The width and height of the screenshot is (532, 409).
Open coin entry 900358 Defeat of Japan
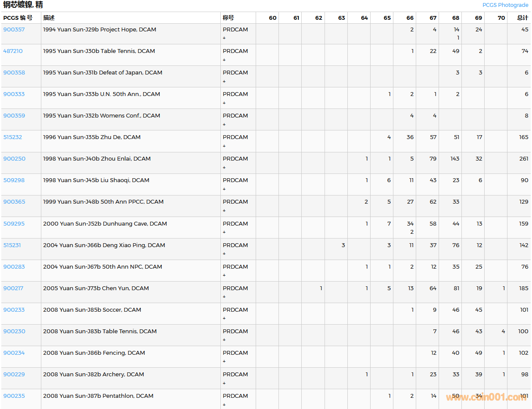[14, 73]
